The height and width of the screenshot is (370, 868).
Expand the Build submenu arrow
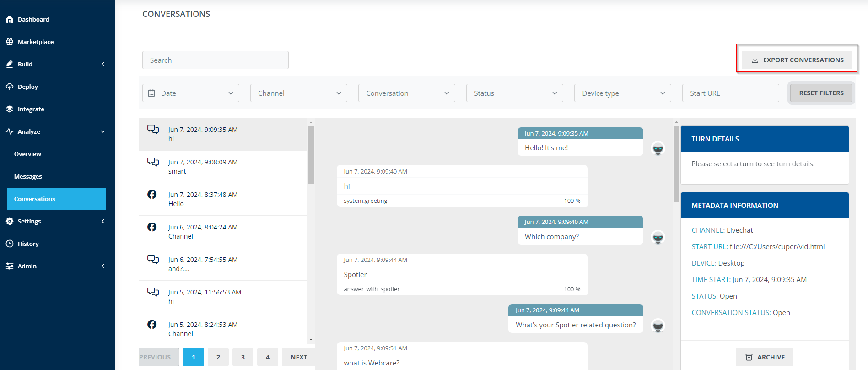(103, 64)
